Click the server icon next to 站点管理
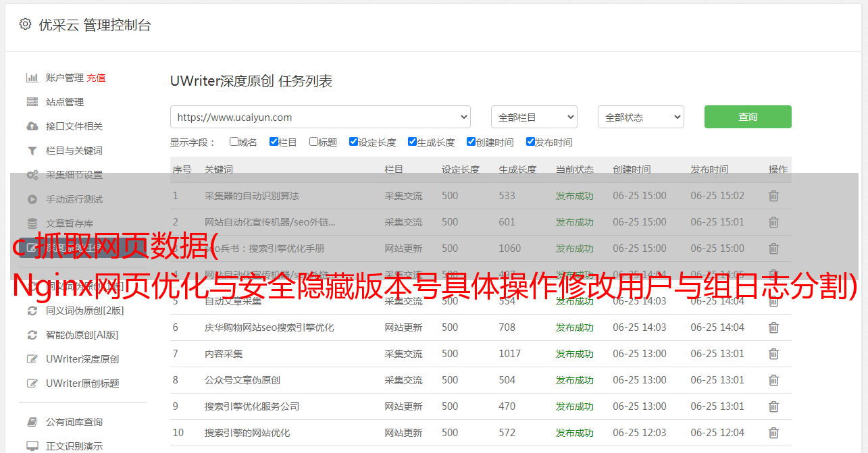Screen dimensions: 868x453 point(32,102)
